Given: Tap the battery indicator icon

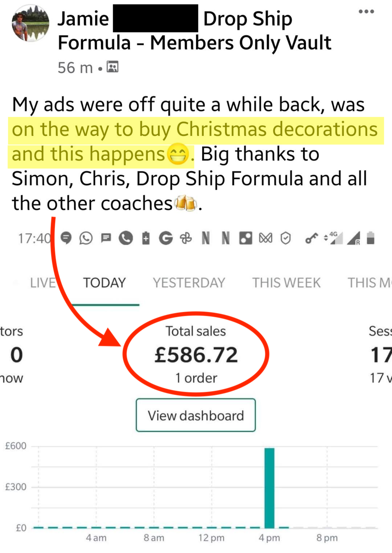Looking at the screenshot, I should [x=370, y=238].
